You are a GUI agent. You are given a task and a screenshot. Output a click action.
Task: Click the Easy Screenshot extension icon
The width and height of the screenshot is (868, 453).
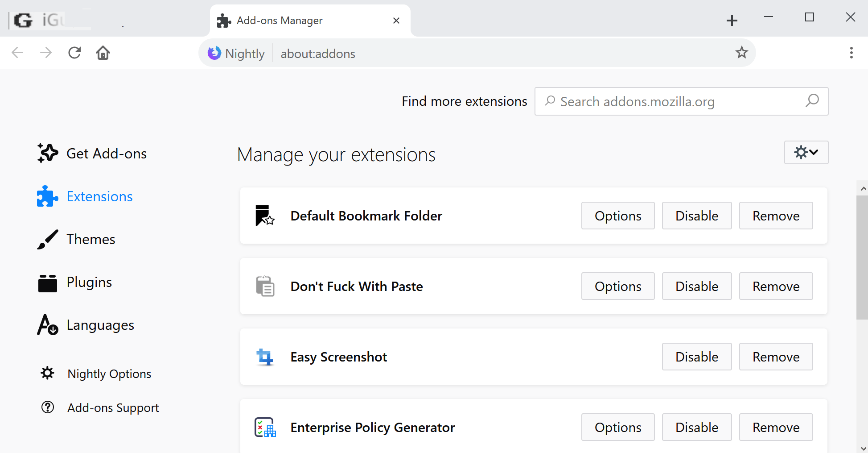[265, 357]
